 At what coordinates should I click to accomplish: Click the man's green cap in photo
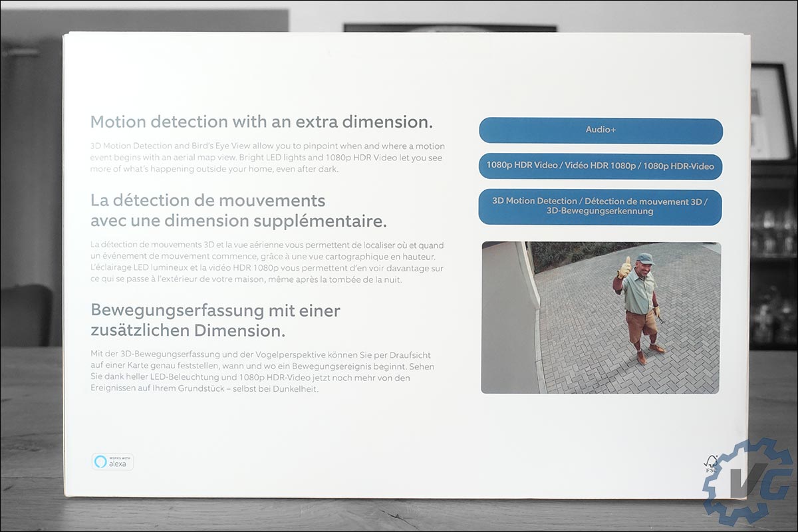point(644,259)
